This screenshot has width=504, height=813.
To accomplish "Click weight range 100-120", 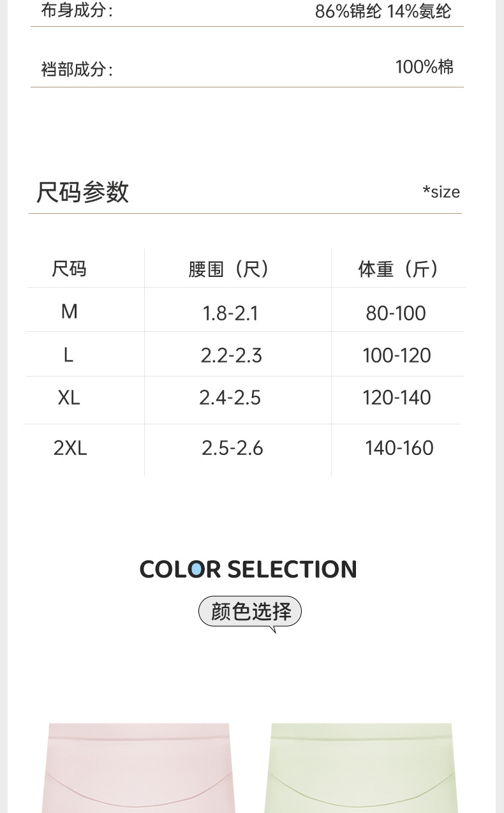I will [x=397, y=355].
